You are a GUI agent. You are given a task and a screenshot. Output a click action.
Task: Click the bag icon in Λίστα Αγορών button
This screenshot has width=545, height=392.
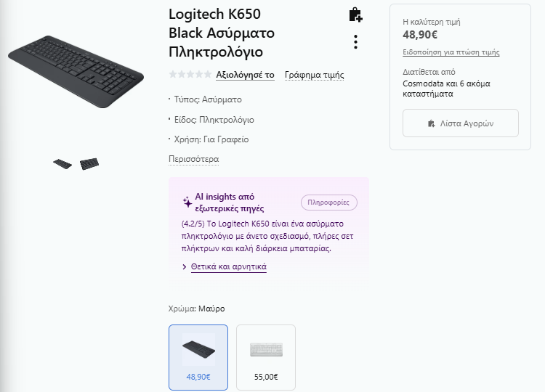tap(432, 123)
